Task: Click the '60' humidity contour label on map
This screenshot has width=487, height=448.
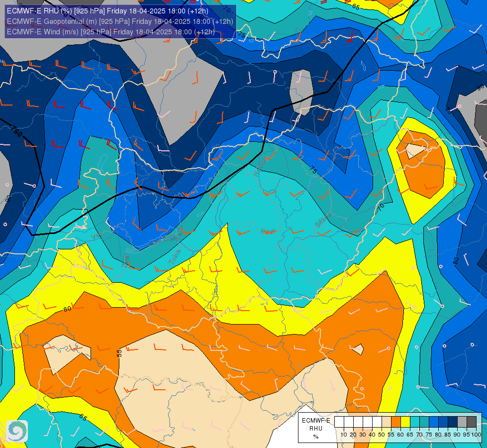Action: [x=67, y=309]
